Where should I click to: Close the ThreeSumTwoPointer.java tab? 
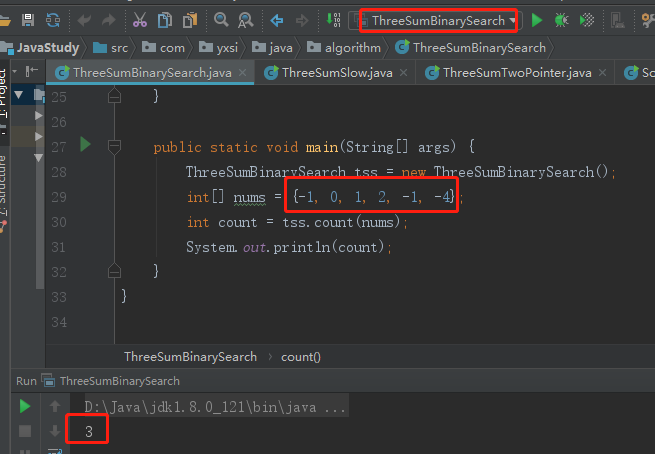(602, 73)
